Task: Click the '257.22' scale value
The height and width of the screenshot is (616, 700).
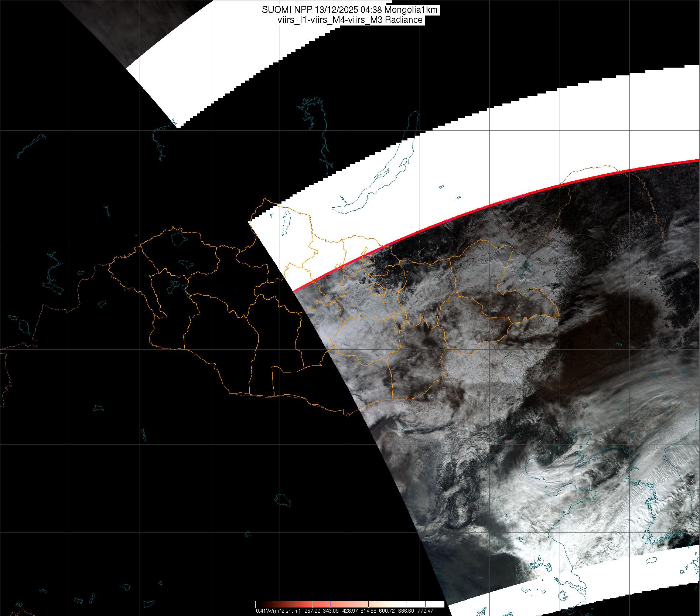Action: pos(312,611)
